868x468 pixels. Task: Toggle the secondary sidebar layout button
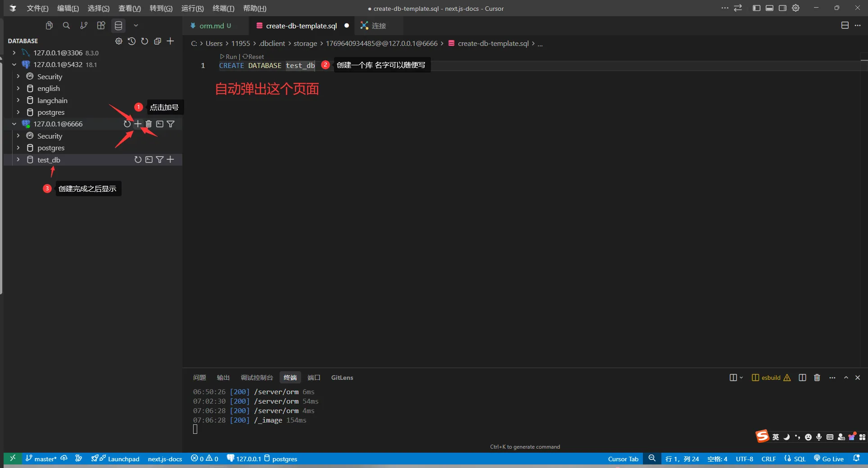point(782,8)
